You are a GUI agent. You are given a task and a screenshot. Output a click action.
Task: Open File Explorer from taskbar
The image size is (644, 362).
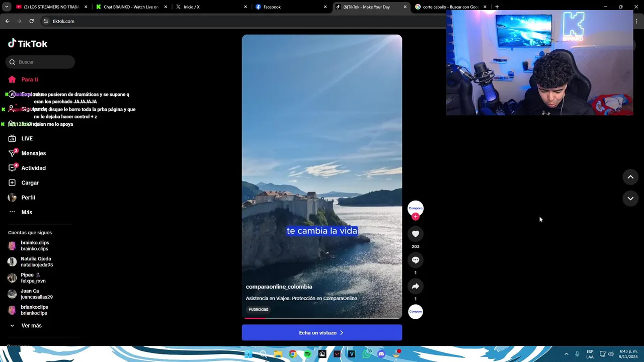click(x=278, y=354)
